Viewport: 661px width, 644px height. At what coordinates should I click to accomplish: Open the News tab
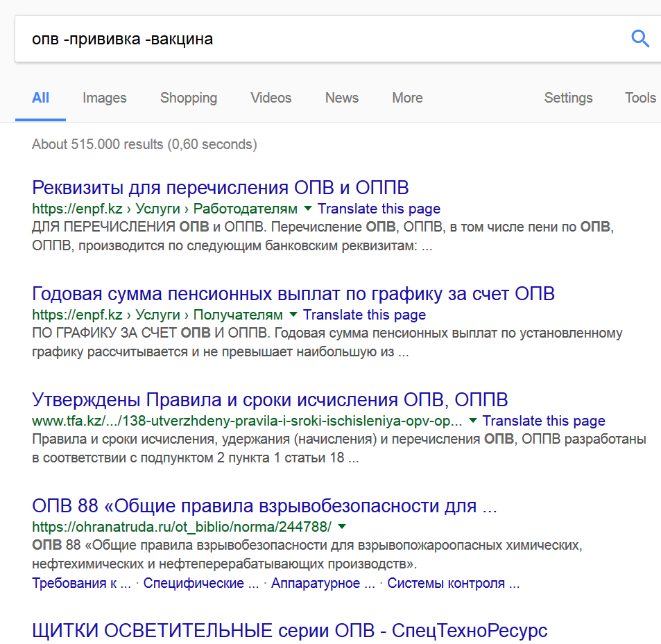click(x=342, y=98)
